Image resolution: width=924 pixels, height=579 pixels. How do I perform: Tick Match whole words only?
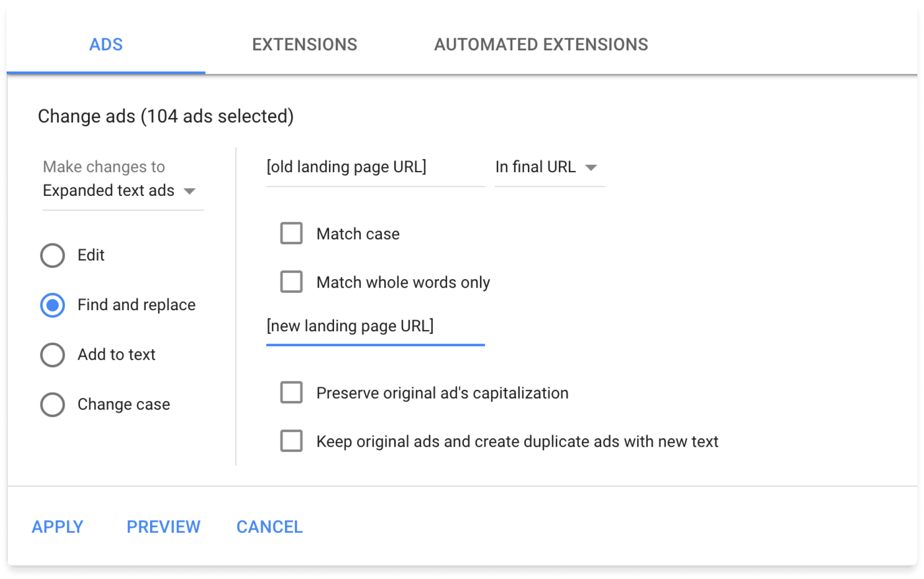[x=291, y=282]
